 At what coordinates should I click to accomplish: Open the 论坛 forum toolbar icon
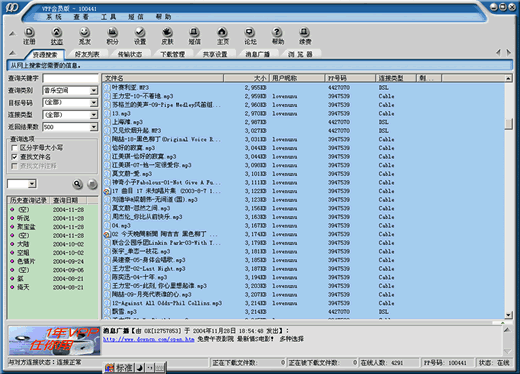[250, 36]
